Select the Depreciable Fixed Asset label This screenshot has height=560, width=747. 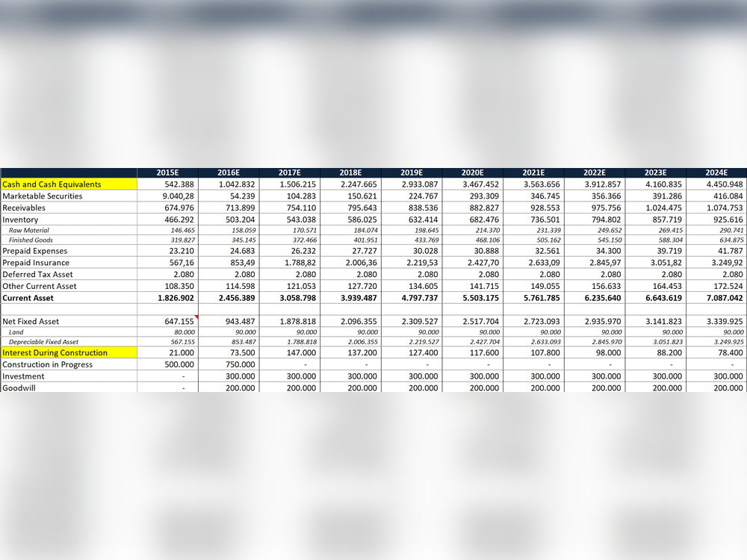click(44, 342)
